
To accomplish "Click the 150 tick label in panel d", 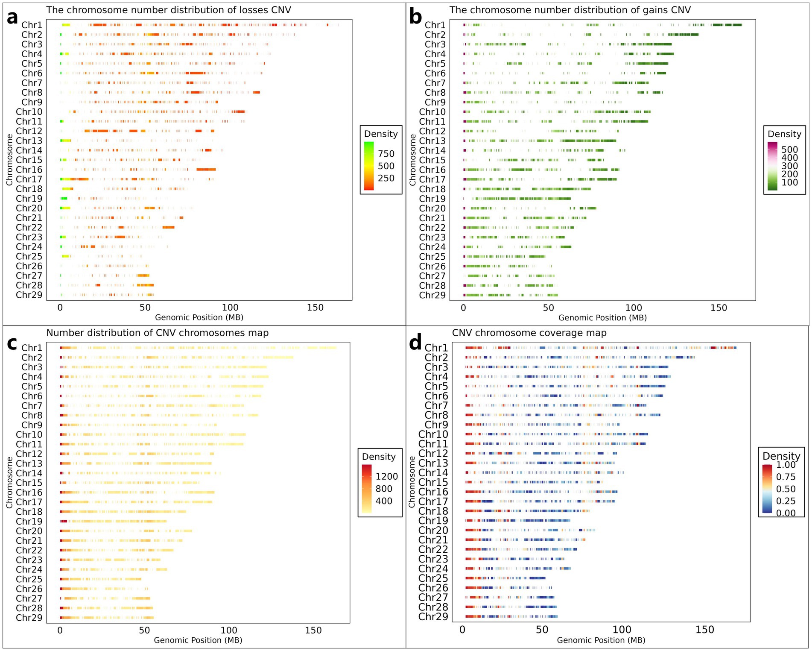I will (704, 630).
